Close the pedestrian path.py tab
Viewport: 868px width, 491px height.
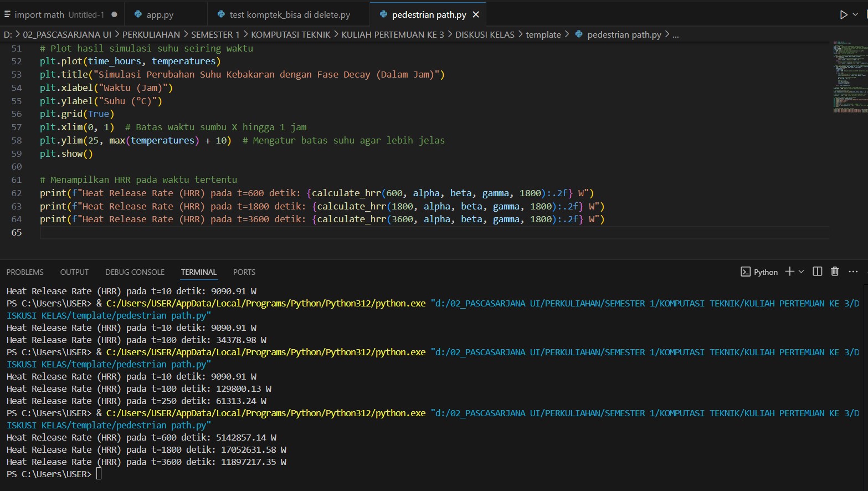pyautogui.click(x=476, y=15)
